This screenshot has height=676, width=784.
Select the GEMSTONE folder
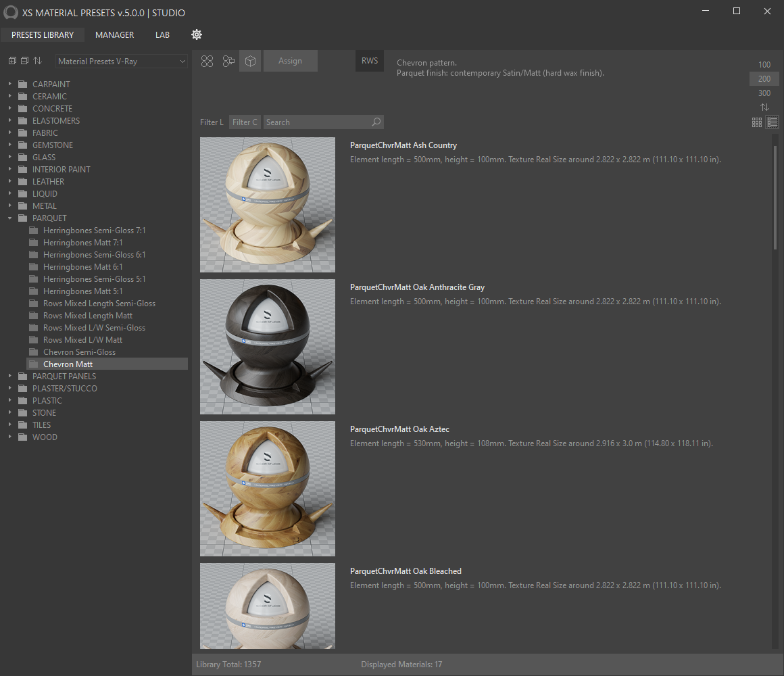(53, 145)
